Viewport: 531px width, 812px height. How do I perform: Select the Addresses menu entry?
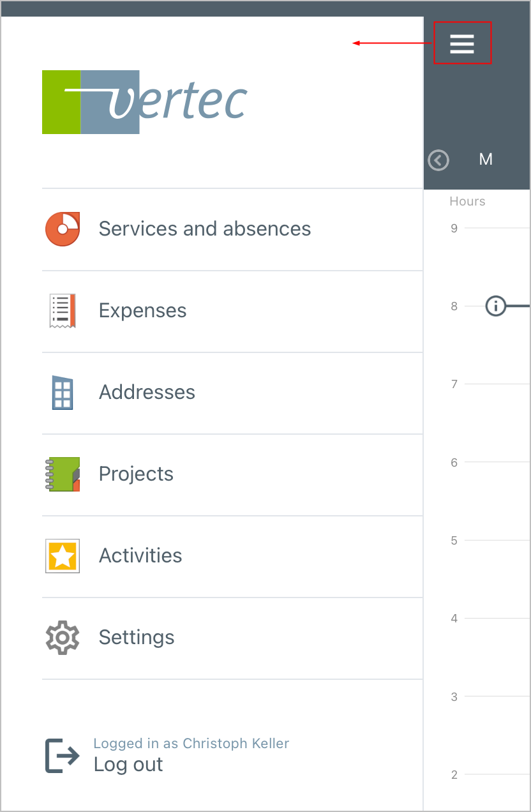pyautogui.click(x=147, y=392)
